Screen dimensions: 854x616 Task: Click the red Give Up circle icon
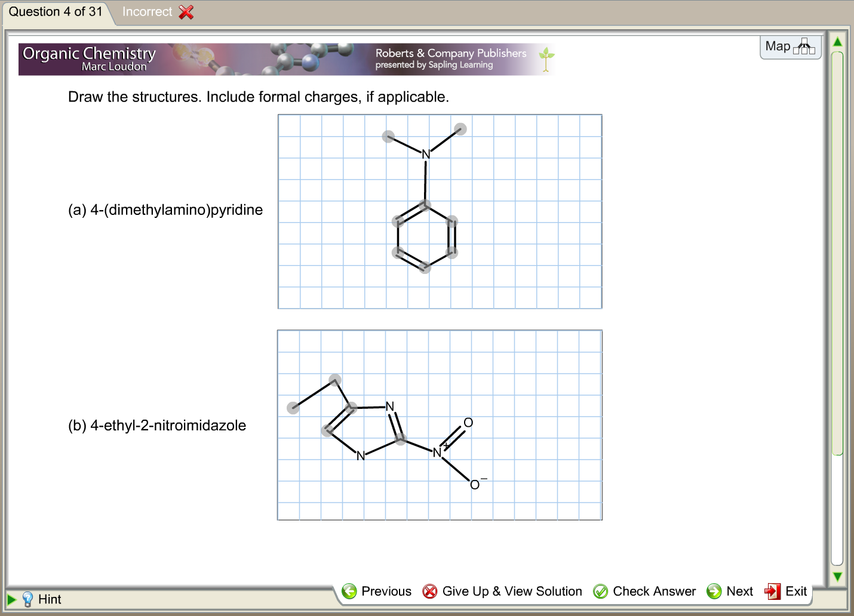click(x=429, y=591)
